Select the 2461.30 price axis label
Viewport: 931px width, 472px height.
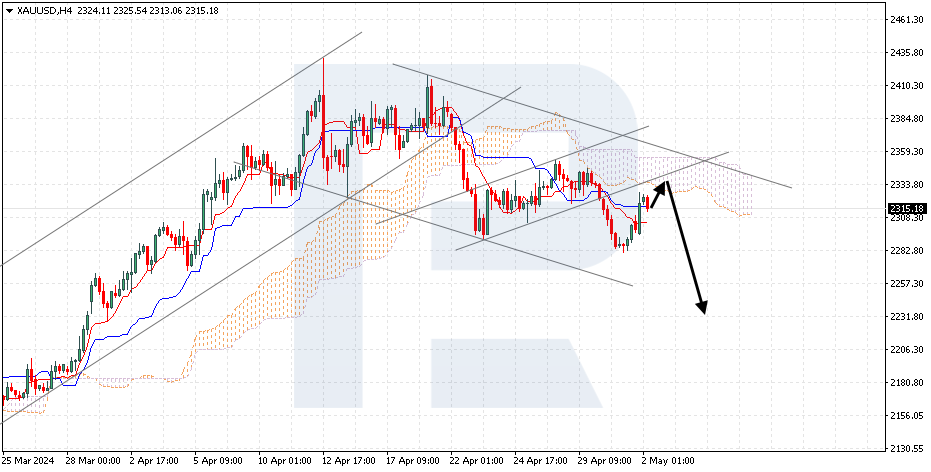click(905, 20)
